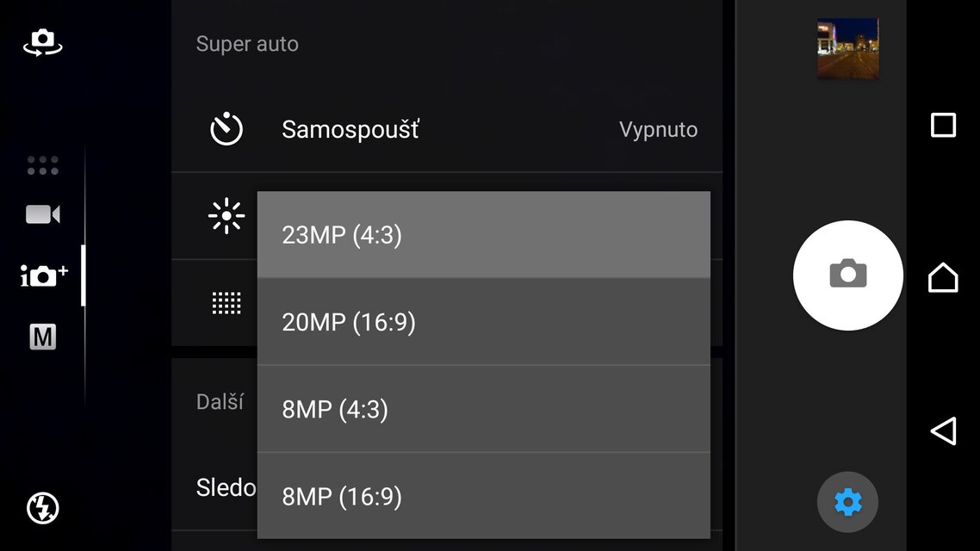Open the brightness adjustment setting
The image size is (980, 551).
(x=226, y=215)
